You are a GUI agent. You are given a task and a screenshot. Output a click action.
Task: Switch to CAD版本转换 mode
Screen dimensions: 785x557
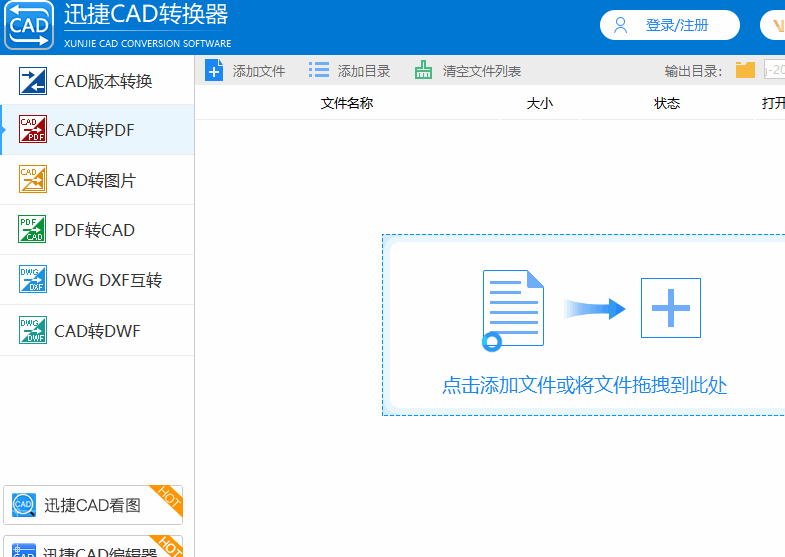click(x=97, y=81)
